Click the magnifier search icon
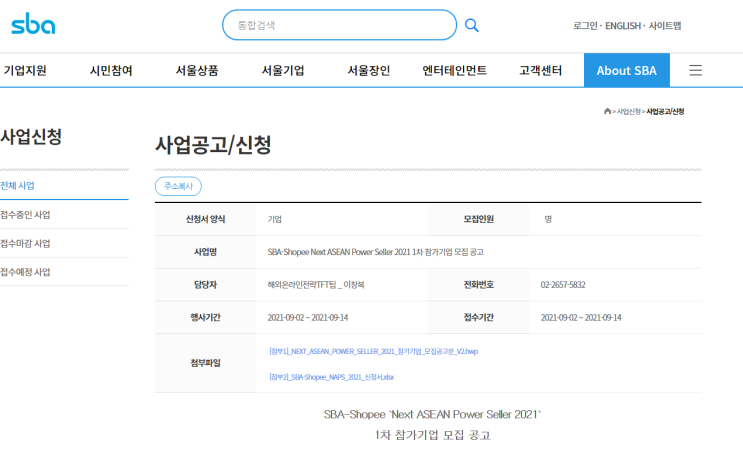This screenshot has width=743, height=454. [x=471, y=25]
